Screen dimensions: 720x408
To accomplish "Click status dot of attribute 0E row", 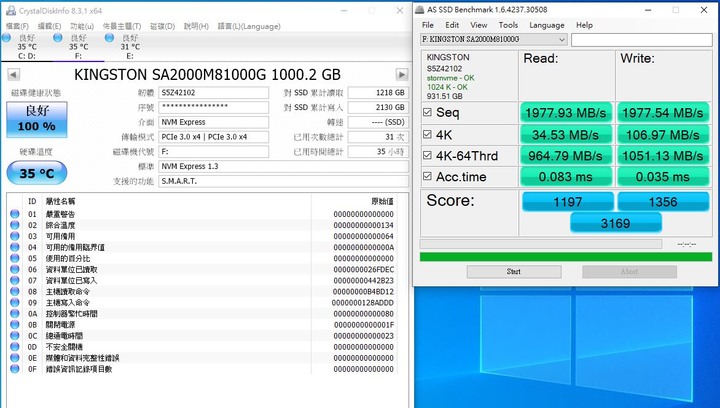I will click(15, 358).
